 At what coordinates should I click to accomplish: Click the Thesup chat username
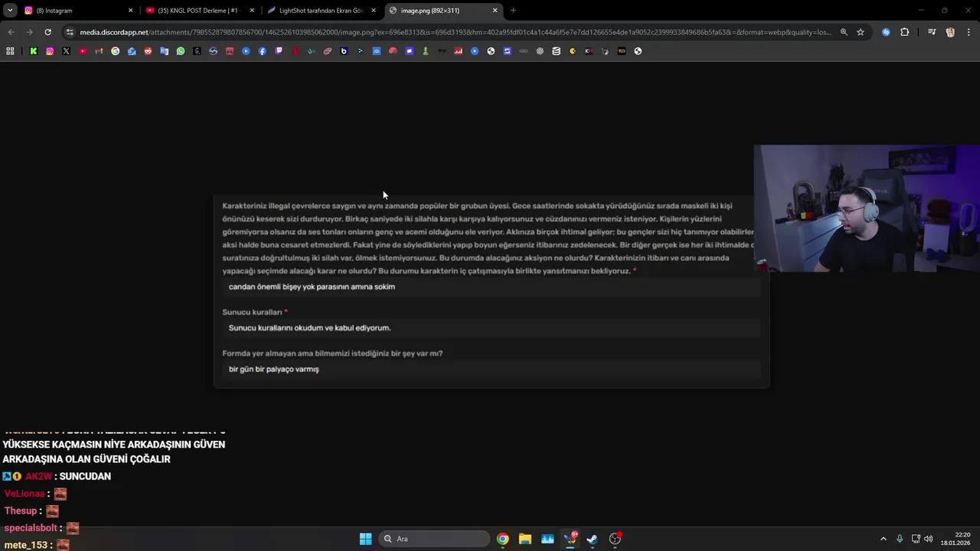(21, 510)
